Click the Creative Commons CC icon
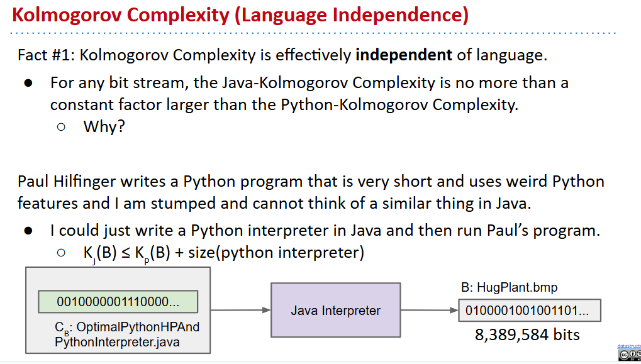The width and height of the screenshot is (641, 364). click(624, 356)
